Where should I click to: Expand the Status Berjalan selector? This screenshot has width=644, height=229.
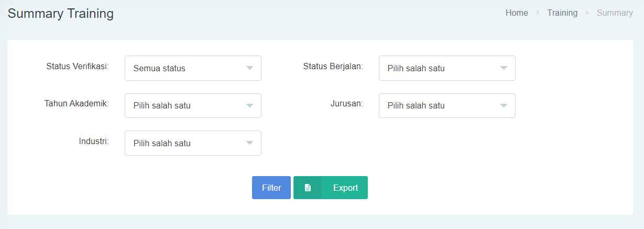[x=447, y=68]
